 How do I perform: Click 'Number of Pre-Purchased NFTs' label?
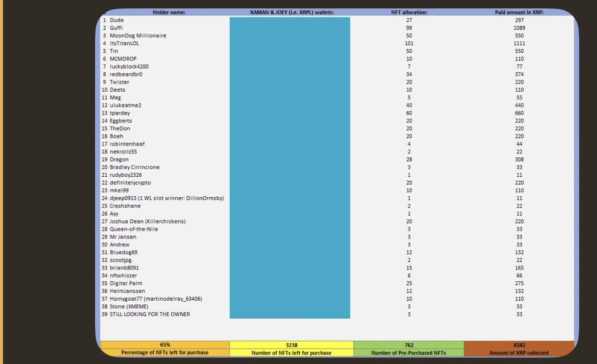pyautogui.click(x=408, y=353)
